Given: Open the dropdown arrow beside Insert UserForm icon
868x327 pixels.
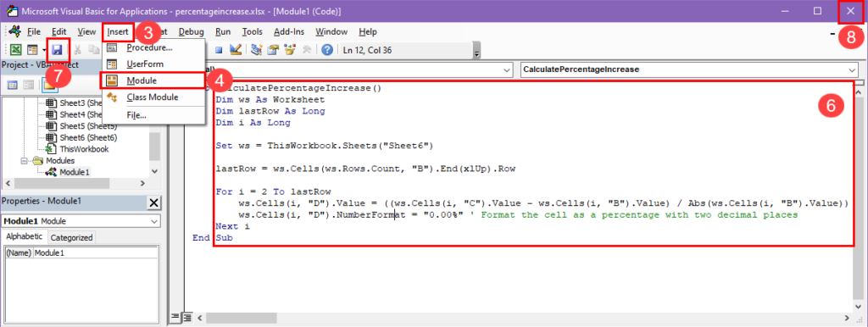Looking at the screenshot, I should [x=43, y=50].
